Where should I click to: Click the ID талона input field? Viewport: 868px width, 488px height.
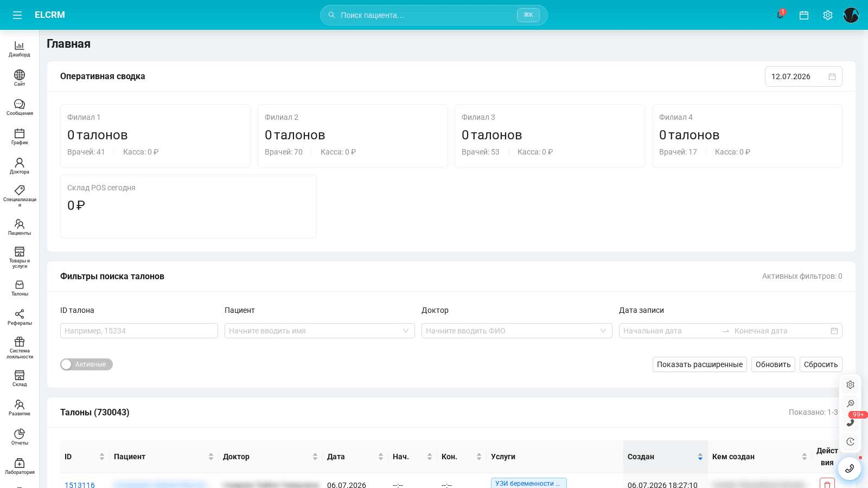(x=139, y=331)
